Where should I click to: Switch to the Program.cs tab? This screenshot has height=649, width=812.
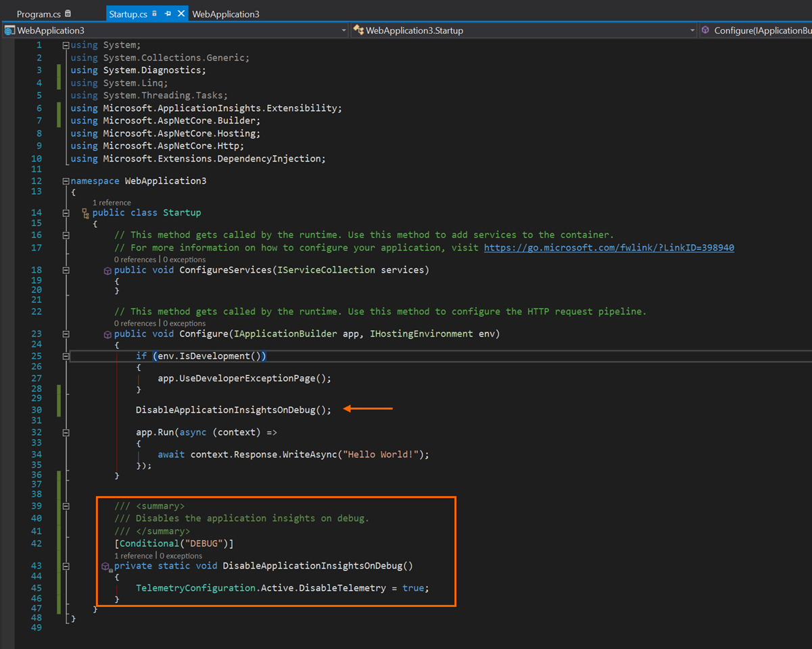[x=39, y=14]
